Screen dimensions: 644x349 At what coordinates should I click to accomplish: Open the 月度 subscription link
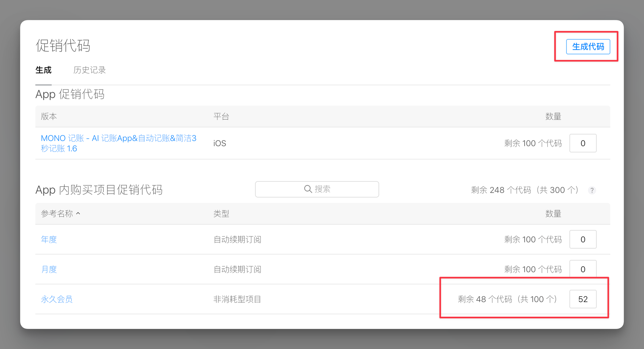(49, 269)
